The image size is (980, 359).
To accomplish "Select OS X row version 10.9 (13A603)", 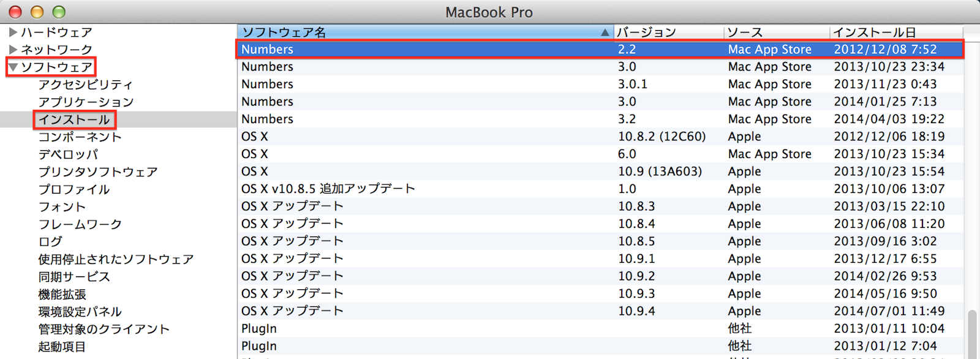I will click(600, 172).
